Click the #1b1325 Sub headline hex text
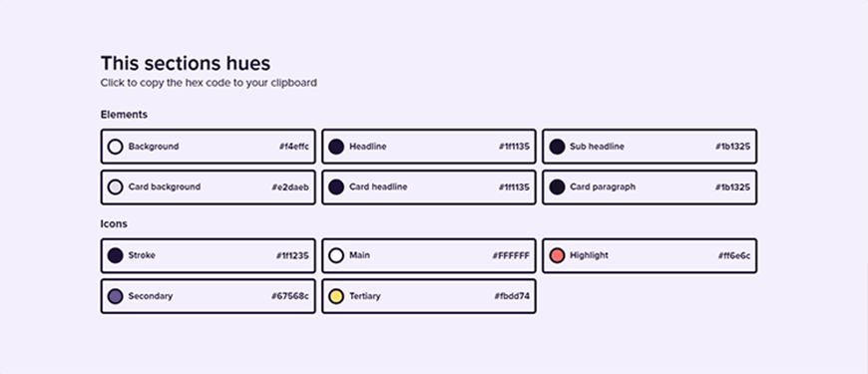The image size is (868, 374). 732,147
